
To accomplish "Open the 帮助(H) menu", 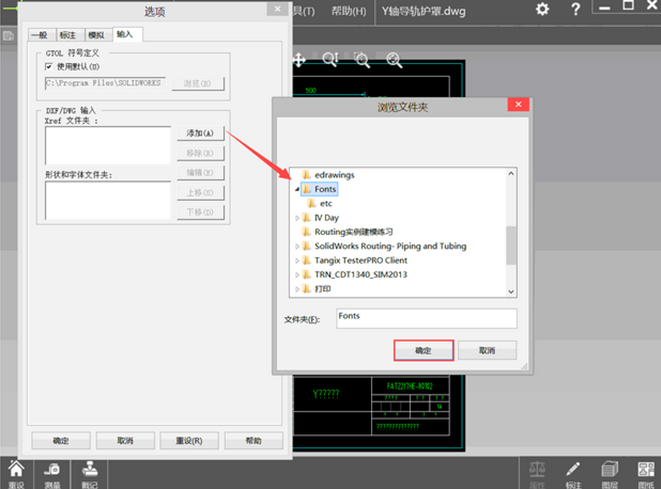I will [x=347, y=11].
